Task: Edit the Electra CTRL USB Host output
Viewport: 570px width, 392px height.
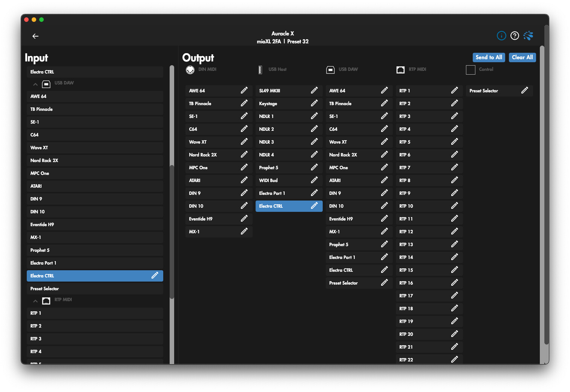Action: tap(314, 206)
